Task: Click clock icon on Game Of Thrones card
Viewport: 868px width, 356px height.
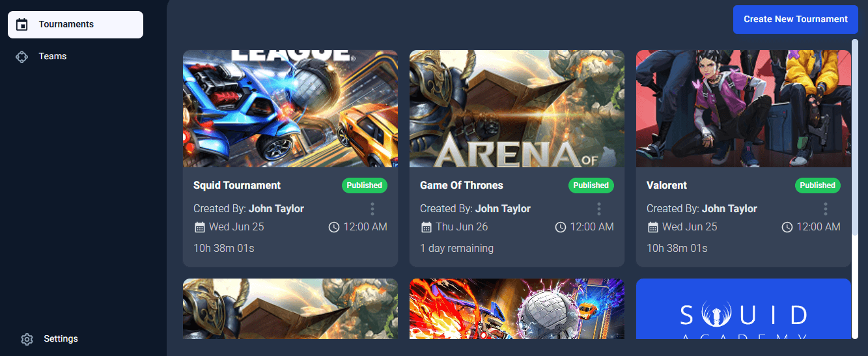Action: [561, 227]
